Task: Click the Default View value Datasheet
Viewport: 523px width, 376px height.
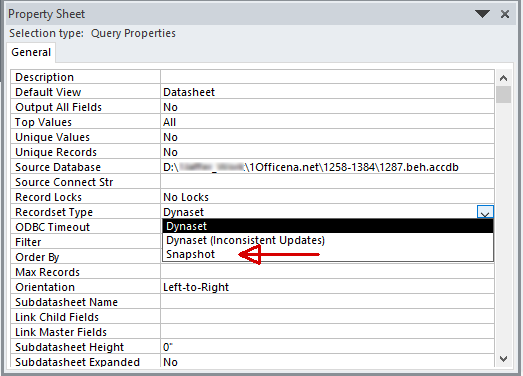Action: (x=327, y=92)
